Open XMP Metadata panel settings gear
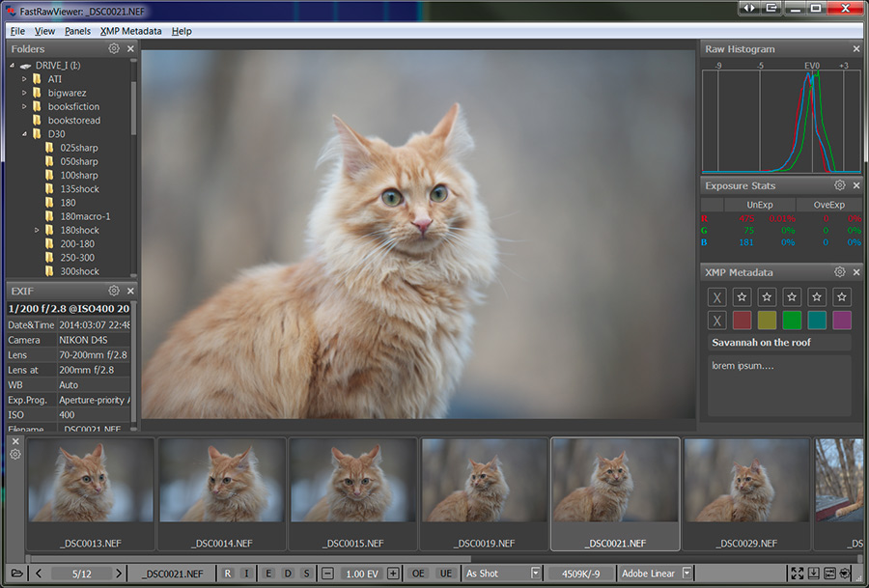This screenshot has height=588, width=869. pos(839,272)
